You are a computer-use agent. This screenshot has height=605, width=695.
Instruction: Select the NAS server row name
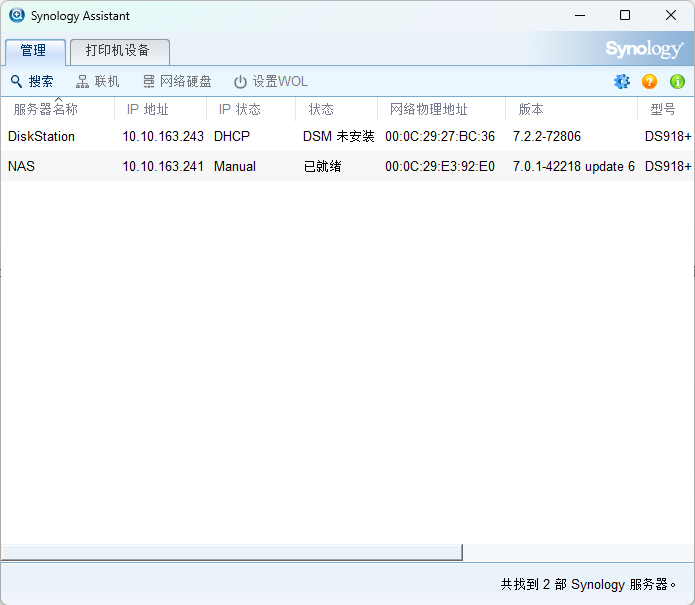pos(21,166)
